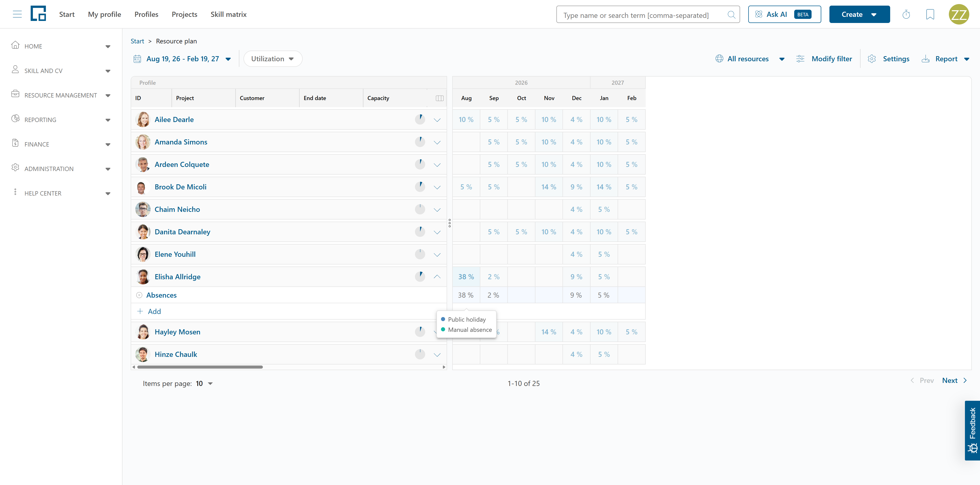Click Brook De Micoli's 14 % November cell
The width and height of the screenshot is (980, 485).
(x=549, y=187)
